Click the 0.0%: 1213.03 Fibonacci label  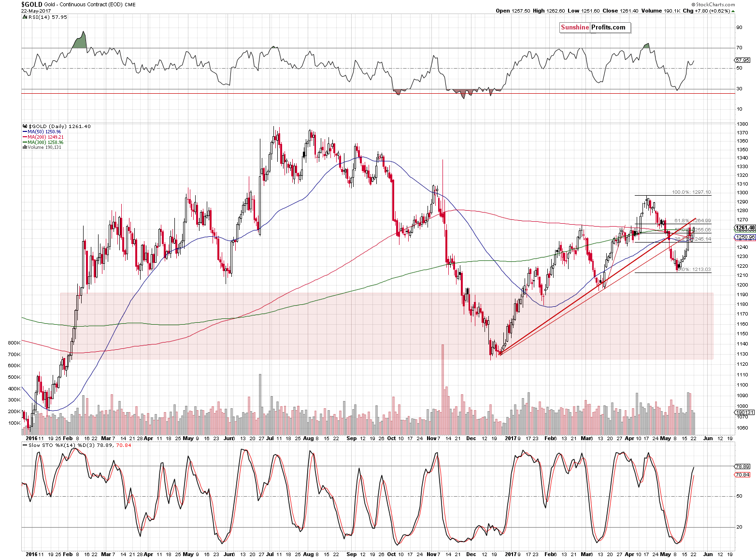tap(694, 270)
